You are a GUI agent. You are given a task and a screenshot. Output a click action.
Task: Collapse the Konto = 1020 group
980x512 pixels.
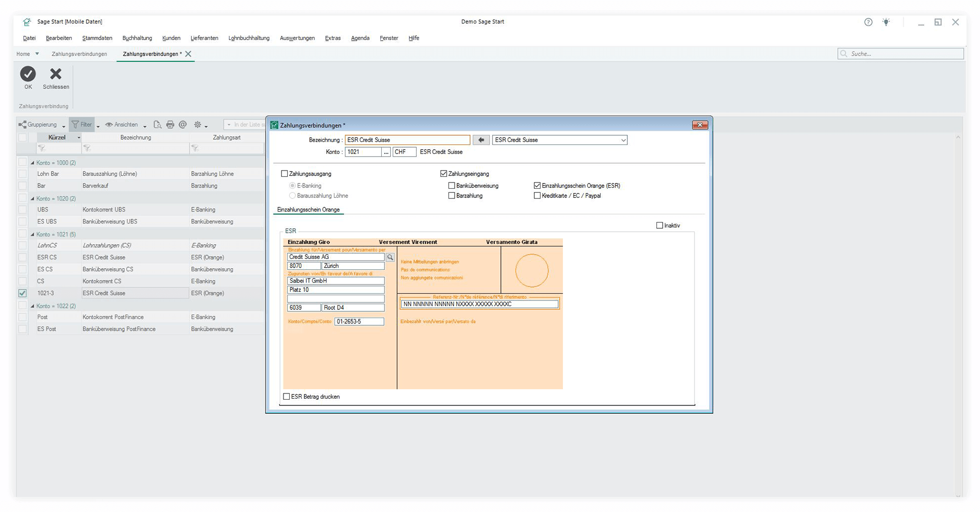[x=32, y=199]
